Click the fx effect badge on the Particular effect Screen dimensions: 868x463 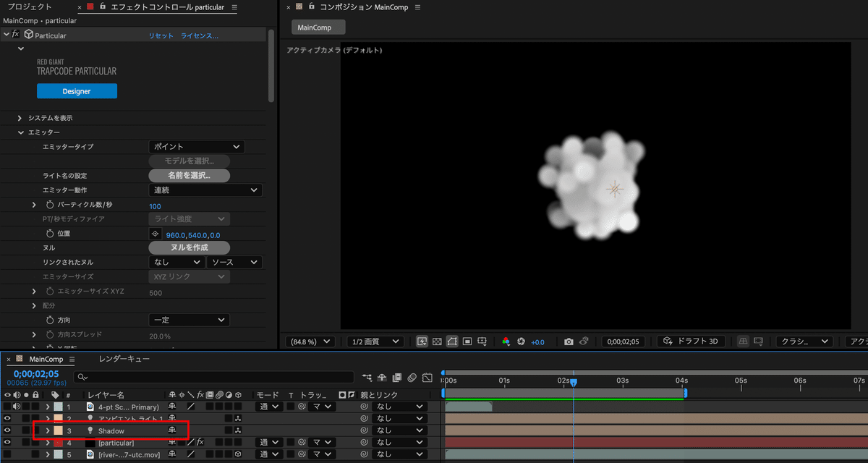point(14,34)
